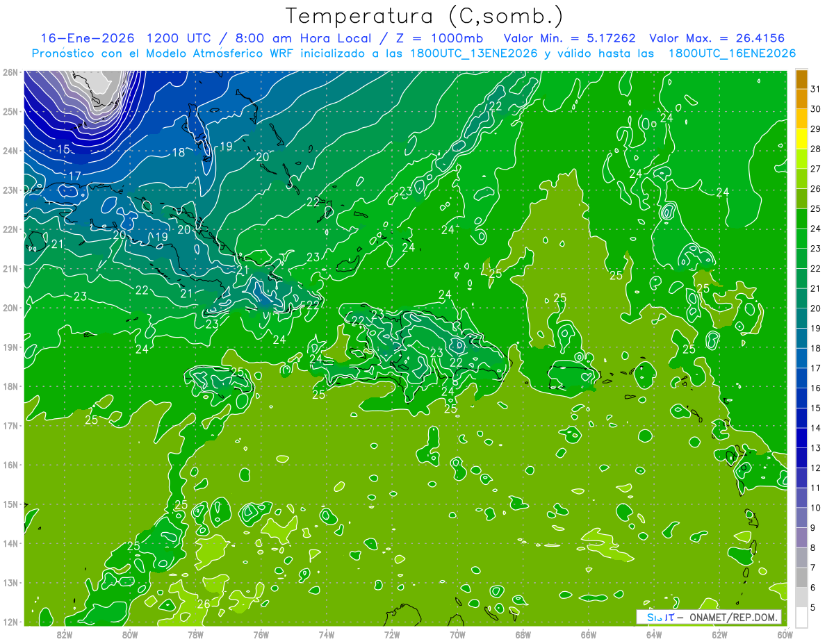Viewport: 834px width, 644px height.
Task: Click the "17" contour label on the map
Action: pyautogui.click(x=75, y=176)
